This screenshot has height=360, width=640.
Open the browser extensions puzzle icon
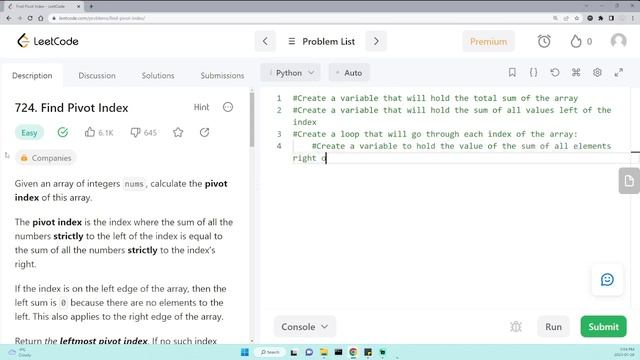(x=600, y=18)
